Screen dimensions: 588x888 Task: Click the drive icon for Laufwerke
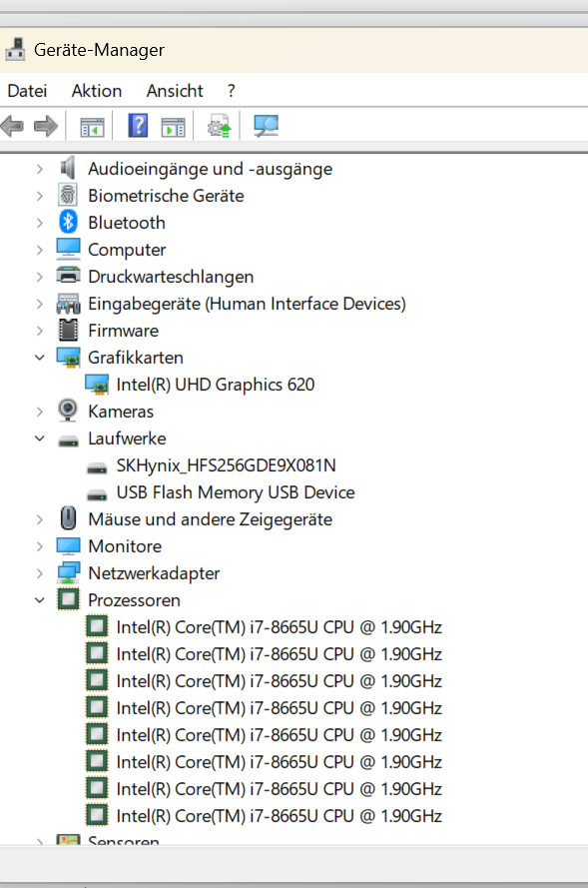click(68, 441)
